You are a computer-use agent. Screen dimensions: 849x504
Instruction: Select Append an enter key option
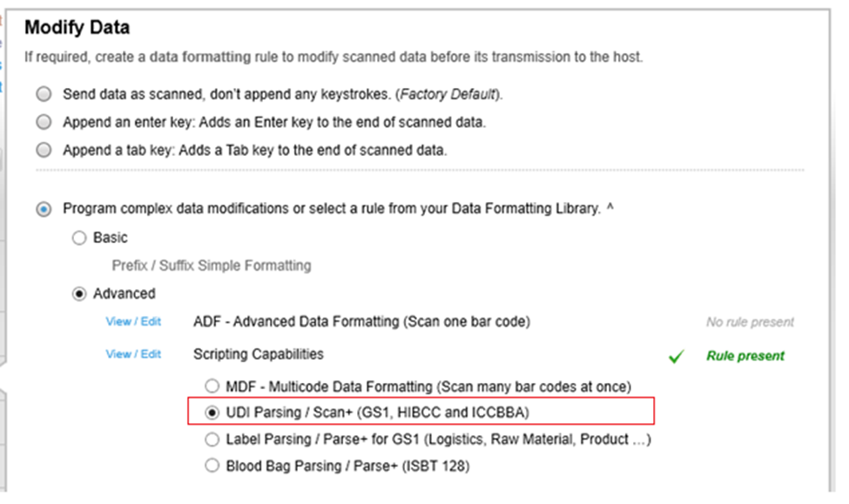click(x=43, y=122)
